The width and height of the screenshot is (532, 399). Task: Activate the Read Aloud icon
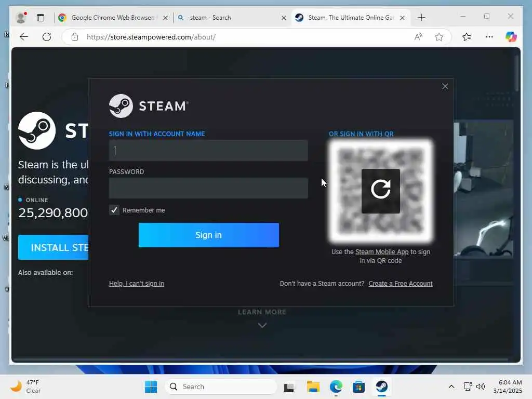point(418,37)
